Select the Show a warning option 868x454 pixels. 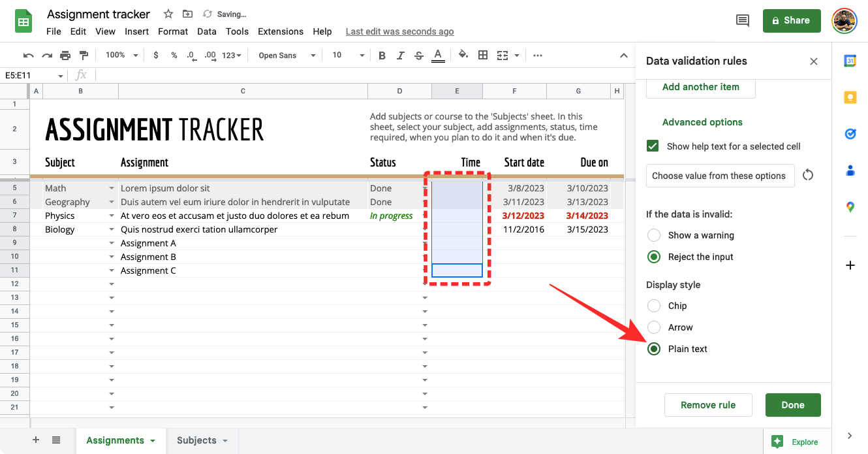click(653, 235)
